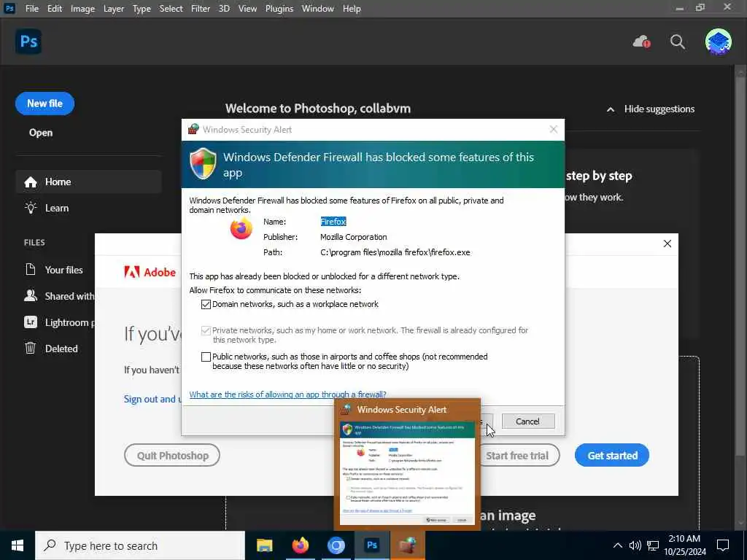Click the Windows Security Alert preview thumbnail
This screenshot has width=747, height=560.
point(407,472)
